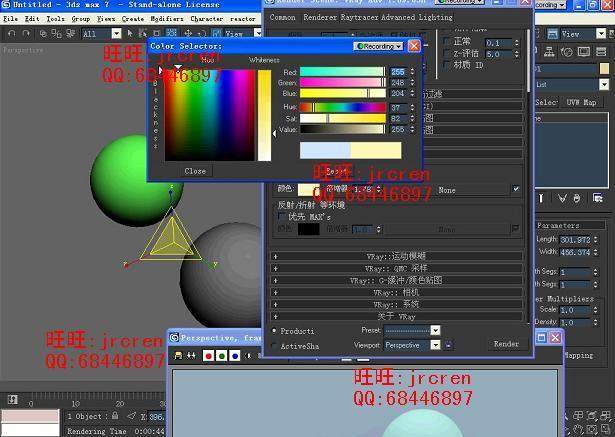
Task: Open the File menu
Action: pos(10,18)
